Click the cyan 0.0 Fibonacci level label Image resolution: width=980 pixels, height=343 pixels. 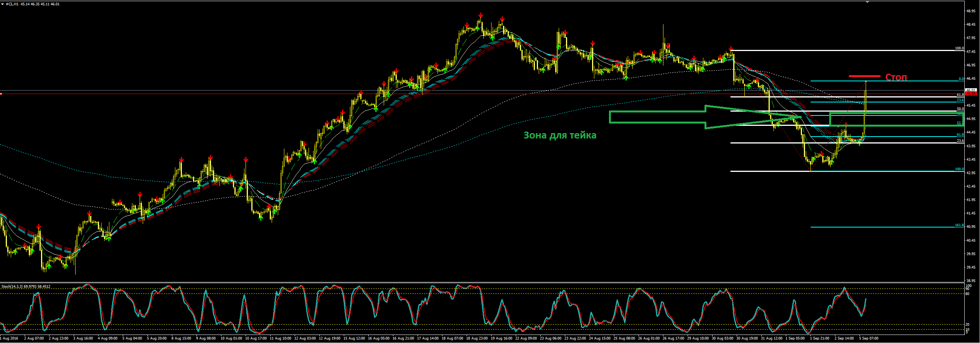(x=961, y=79)
